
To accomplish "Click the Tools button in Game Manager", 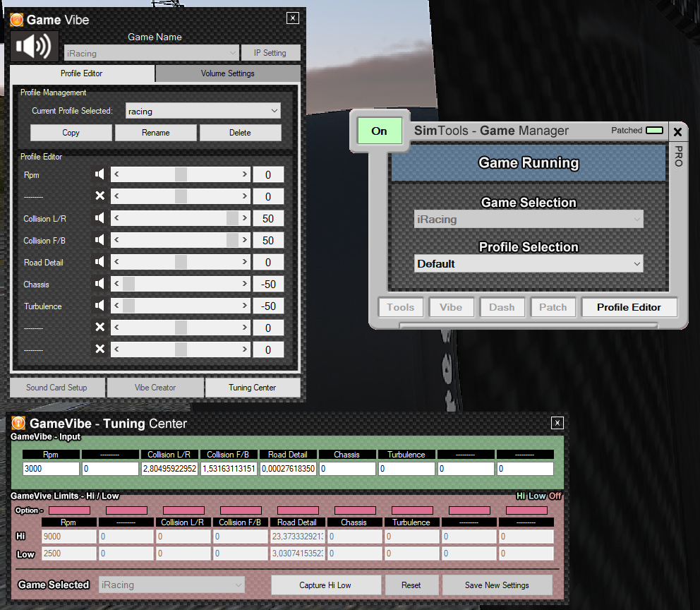I will (x=400, y=307).
